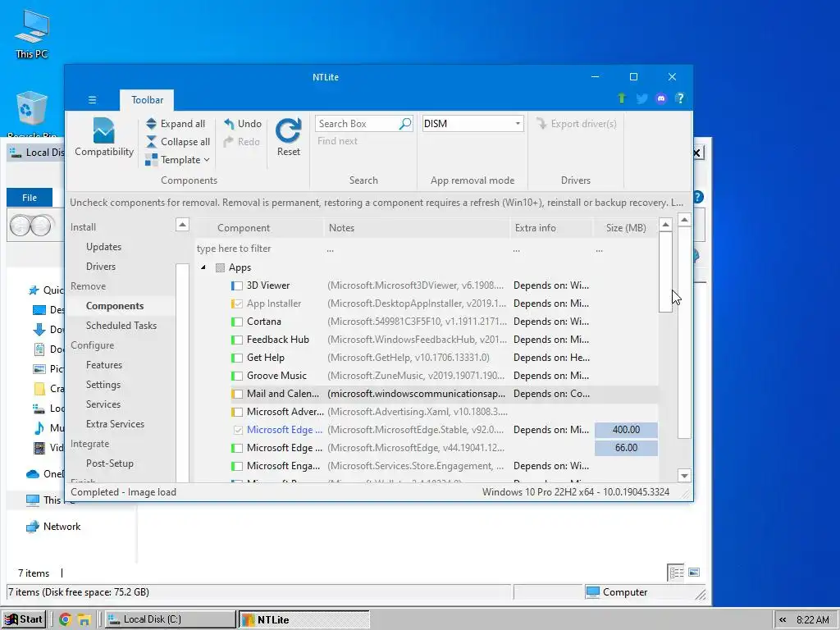Click the search magnifier icon
The height and width of the screenshot is (630, 840).
405,124
